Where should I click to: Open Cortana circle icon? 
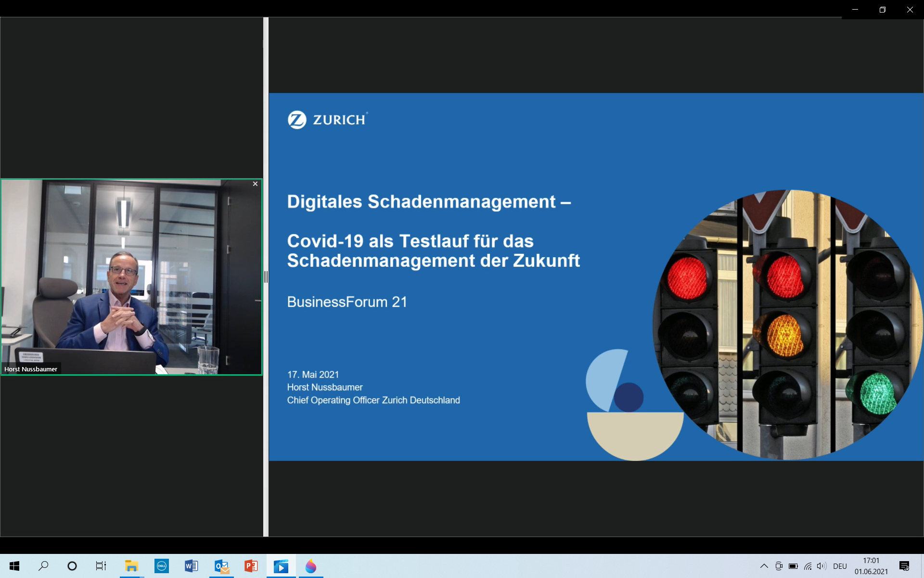(72, 566)
